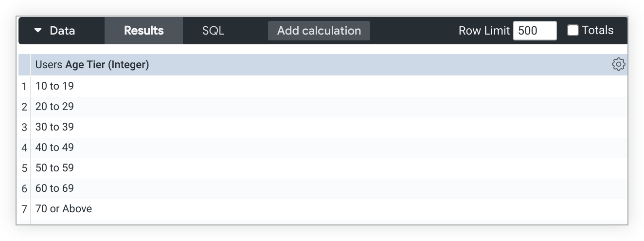Screen dimensions: 644x241
Task: Collapse the Data section arrow
Action: [38, 31]
